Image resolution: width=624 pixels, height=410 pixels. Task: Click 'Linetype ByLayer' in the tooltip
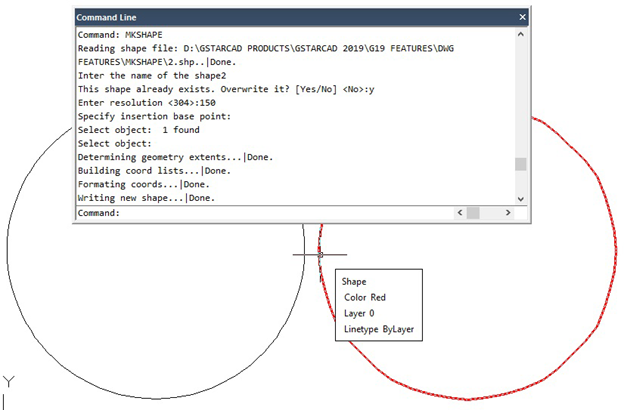[x=379, y=329]
